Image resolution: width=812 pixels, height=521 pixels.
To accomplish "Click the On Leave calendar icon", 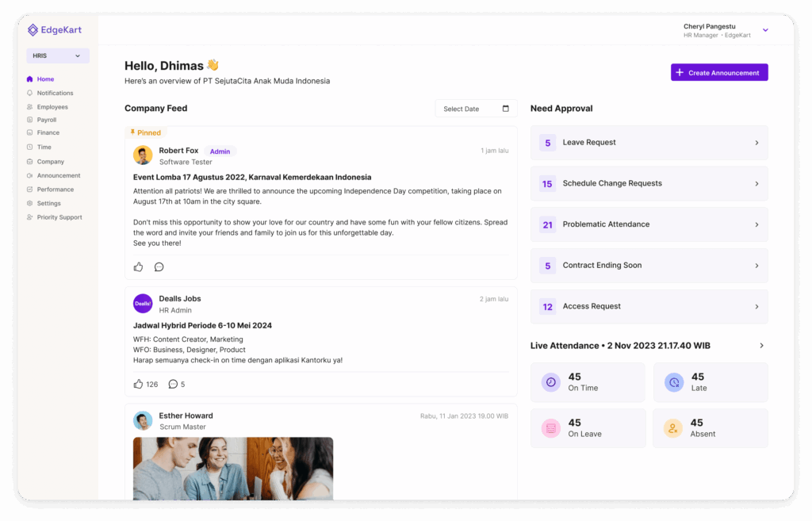I will [551, 429].
